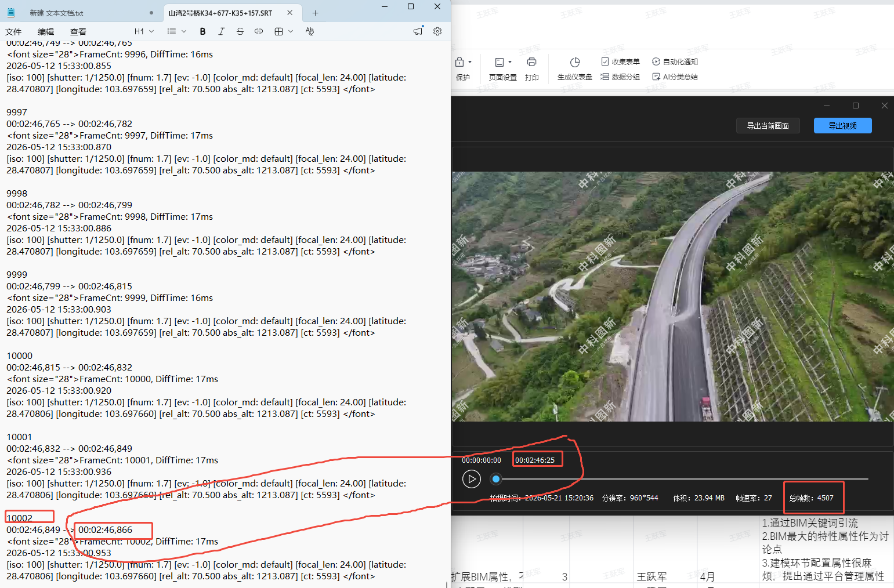Image resolution: width=894 pixels, height=588 pixels.
Task: Click the 体积: 23.94 MB text
Action: [x=698, y=498]
